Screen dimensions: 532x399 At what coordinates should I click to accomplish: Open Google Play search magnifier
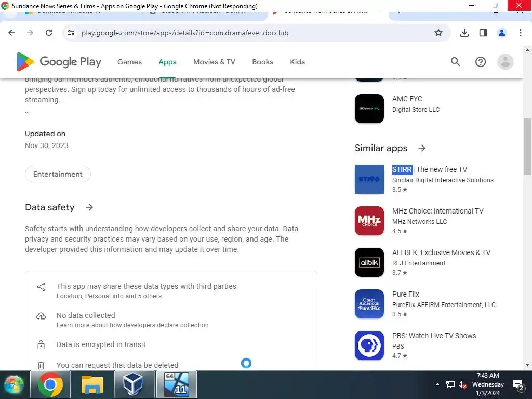coord(455,62)
